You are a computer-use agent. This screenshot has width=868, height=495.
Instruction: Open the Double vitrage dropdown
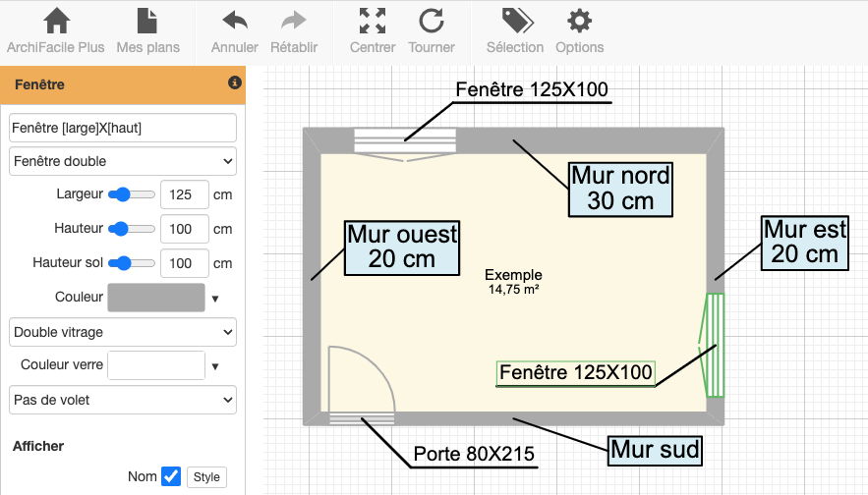[x=123, y=332]
